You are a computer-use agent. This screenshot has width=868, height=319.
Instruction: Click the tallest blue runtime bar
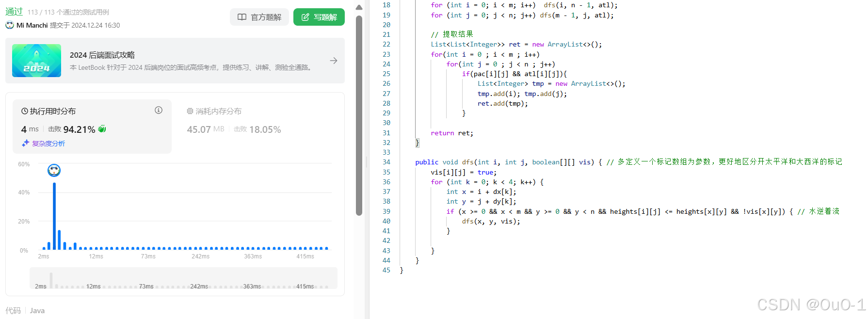point(54,216)
